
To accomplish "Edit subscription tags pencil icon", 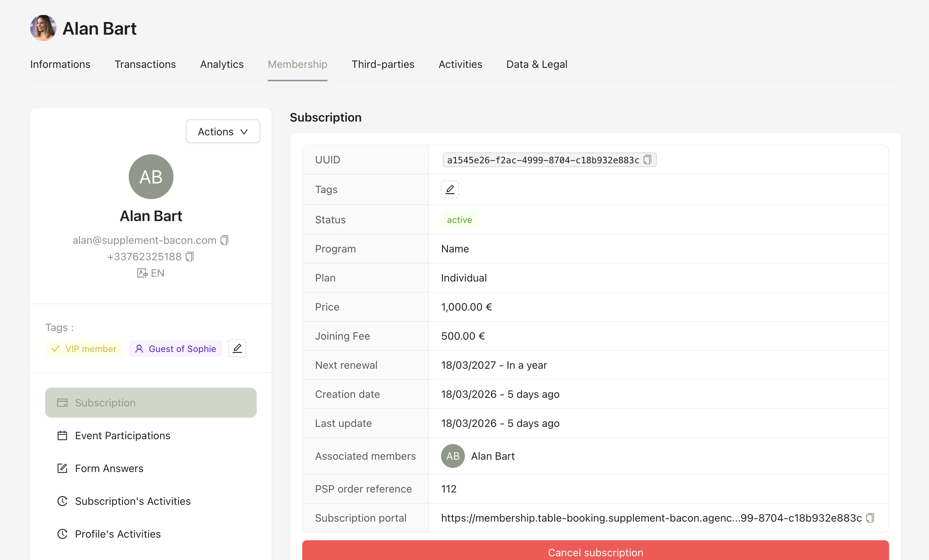I will point(450,189).
